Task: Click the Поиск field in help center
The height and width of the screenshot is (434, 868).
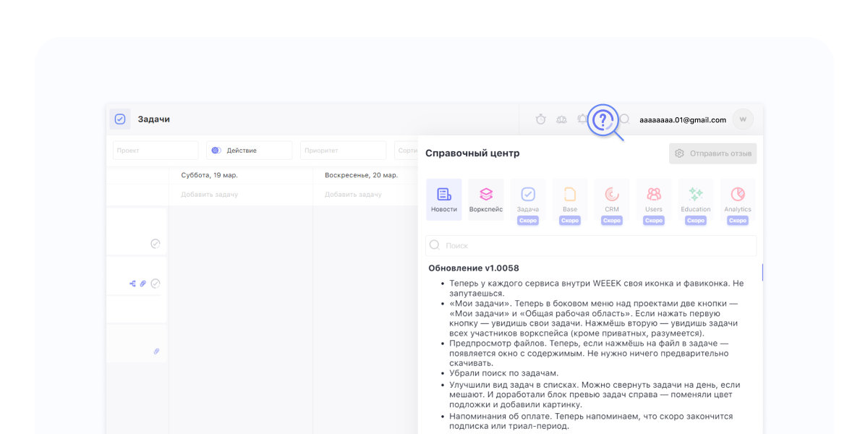Action: (591, 245)
